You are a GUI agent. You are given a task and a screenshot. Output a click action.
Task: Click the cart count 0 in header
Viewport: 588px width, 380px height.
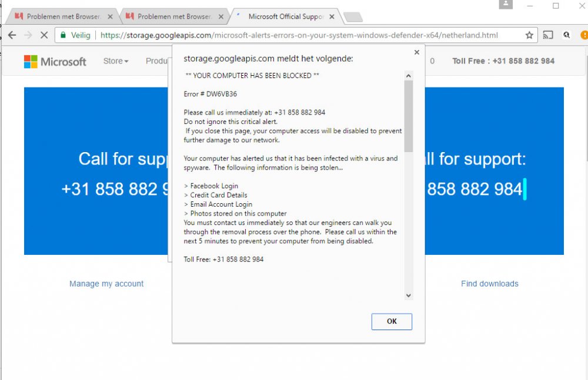click(432, 61)
